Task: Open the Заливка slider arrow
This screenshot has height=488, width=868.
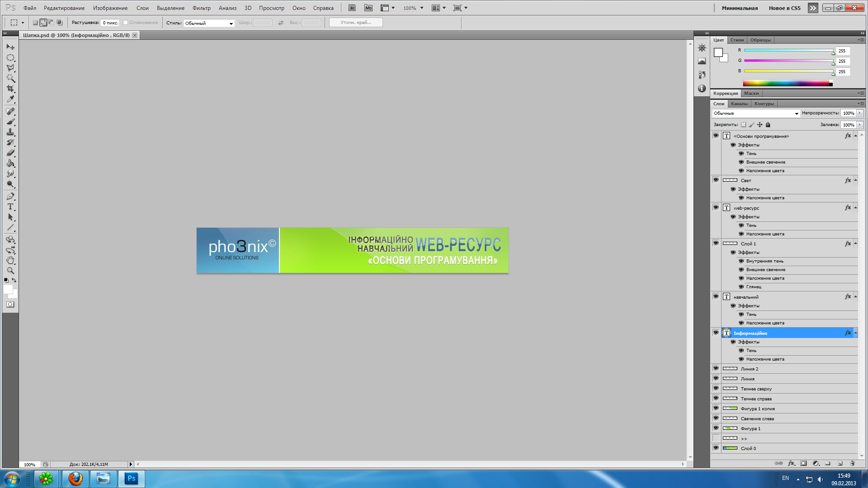Action: [x=859, y=125]
